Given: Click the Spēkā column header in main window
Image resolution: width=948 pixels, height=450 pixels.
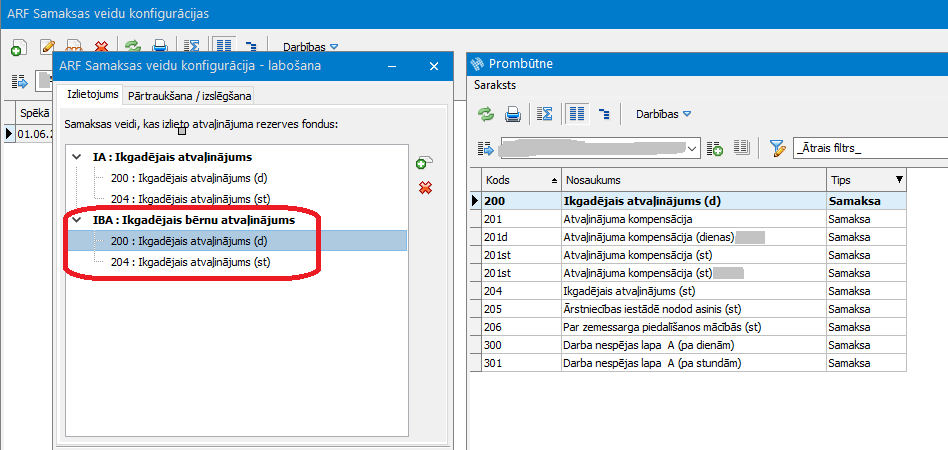Looking at the screenshot, I should (34, 113).
